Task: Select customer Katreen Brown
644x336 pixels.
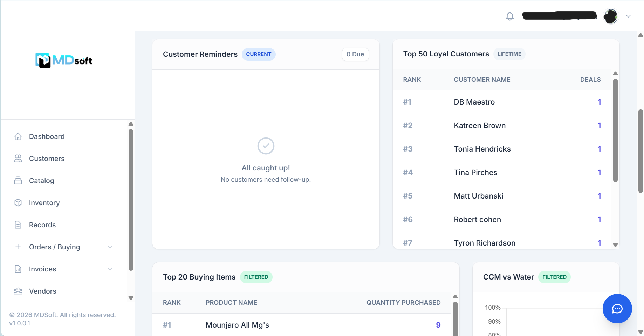Action: pos(480,126)
